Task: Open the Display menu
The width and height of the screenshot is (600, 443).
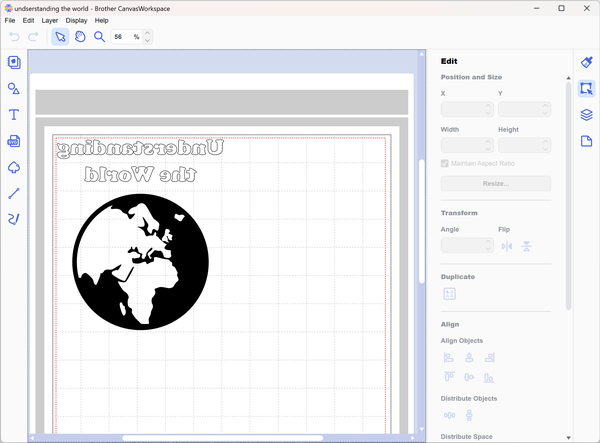Action: (x=76, y=20)
